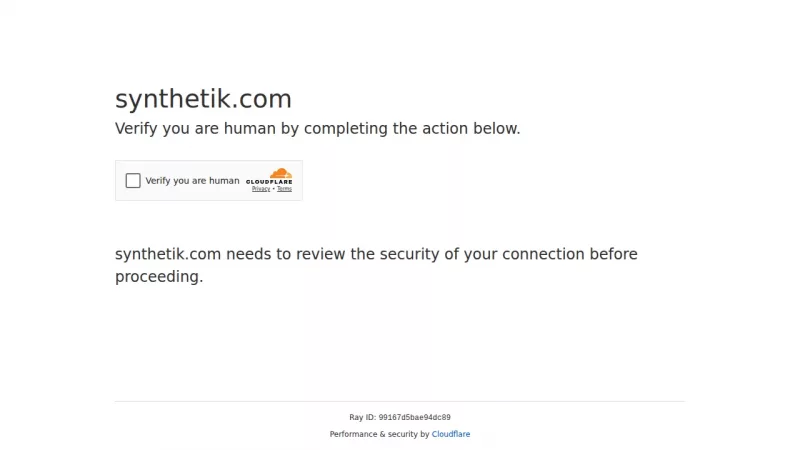Click the "Ray ID:" footer label

[363, 417]
